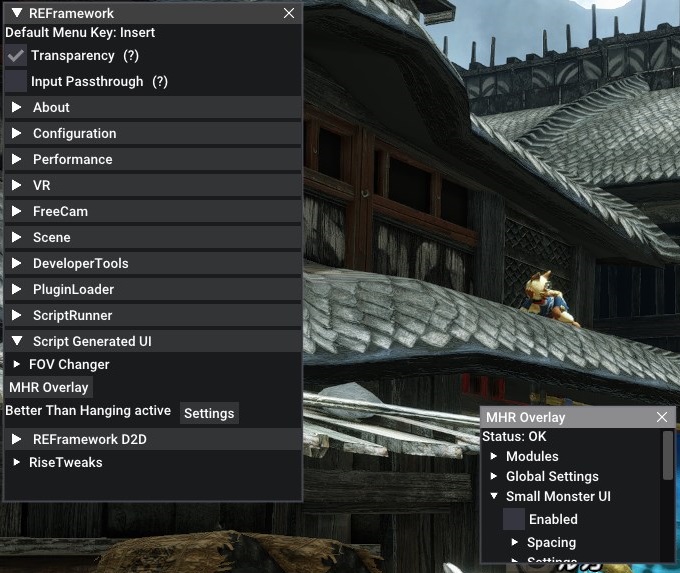Expand the FreeCam section
Image resolution: width=680 pixels, height=573 pixels.
click(x=153, y=211)
